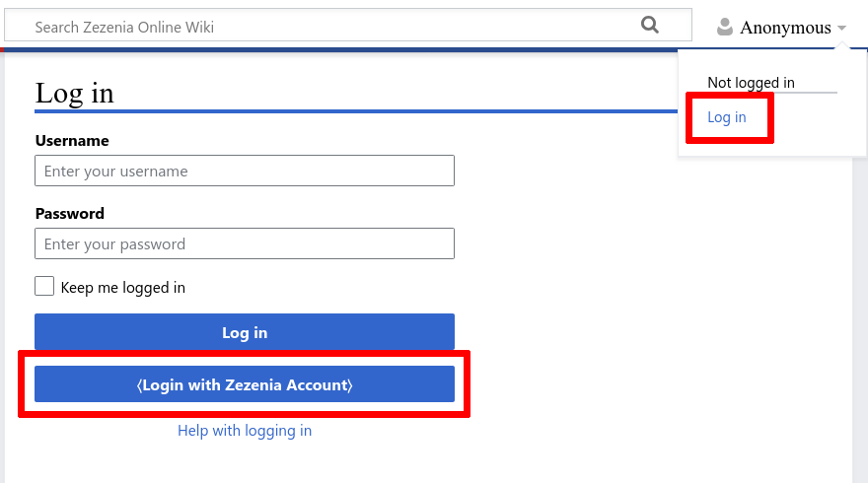Toggle the arrow beside Anonymous
868x483 pixels.
841,29
